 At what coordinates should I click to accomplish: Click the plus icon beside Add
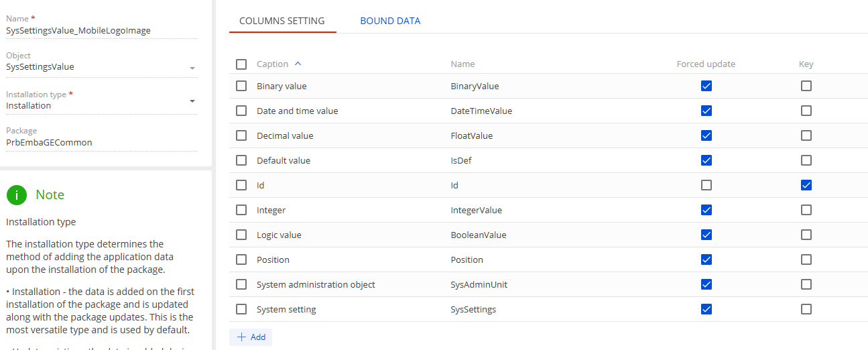242,337
